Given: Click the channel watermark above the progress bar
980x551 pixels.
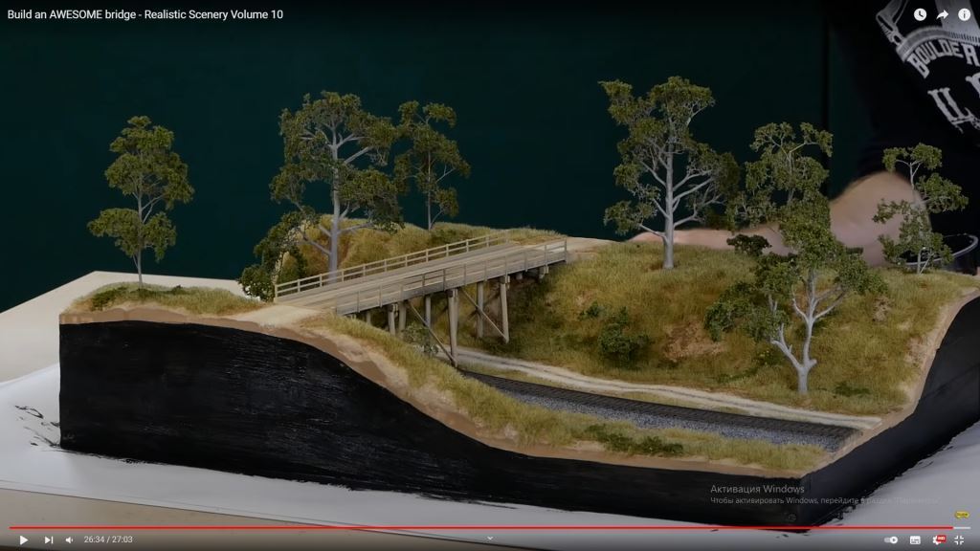Looking at the screenshot, I should point(960,515).
